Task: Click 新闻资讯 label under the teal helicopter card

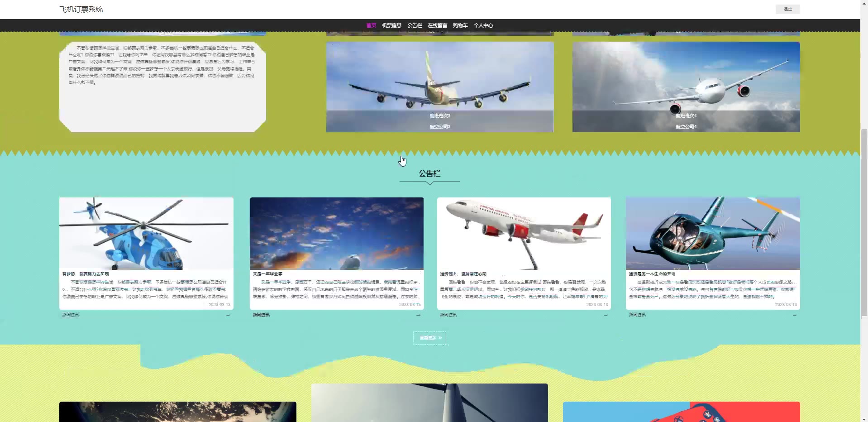Action: click(x=637, y=315)
